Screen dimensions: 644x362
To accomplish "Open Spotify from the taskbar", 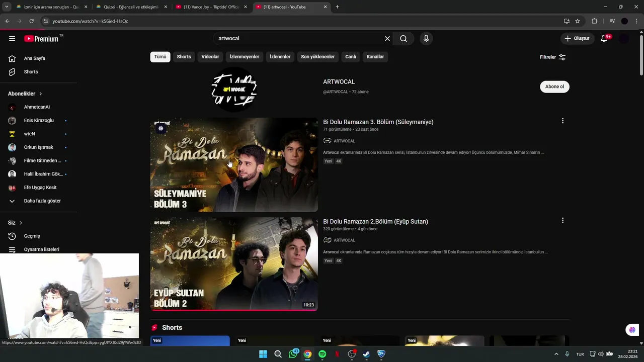I will click(322, 354).
